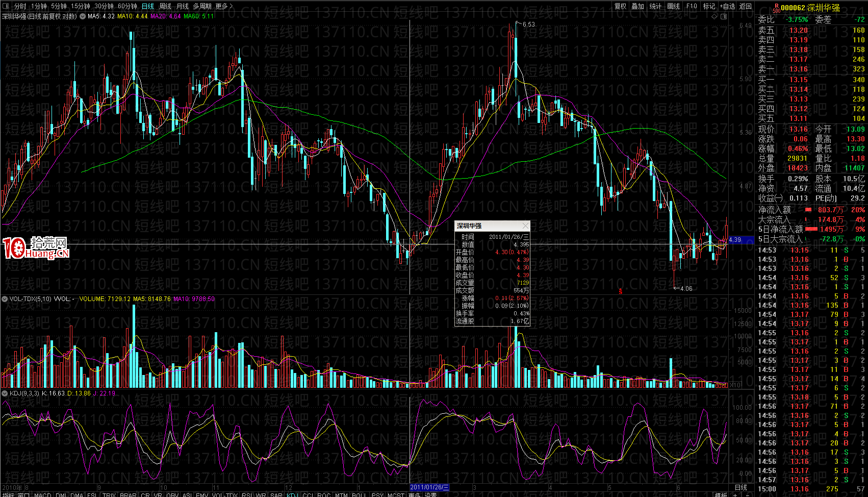This screenshot has width=868, height=497.
Task: Click the 返回 back button
Action: click(x=746, y=6)
